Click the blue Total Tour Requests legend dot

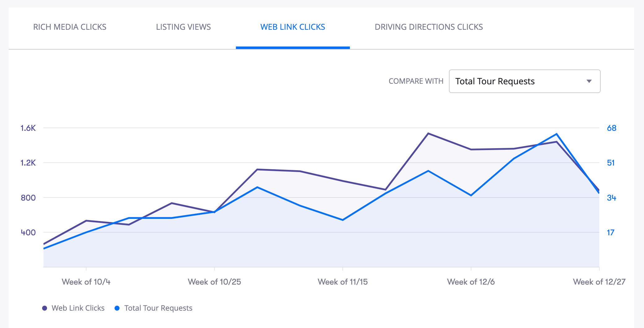point(117,308)
